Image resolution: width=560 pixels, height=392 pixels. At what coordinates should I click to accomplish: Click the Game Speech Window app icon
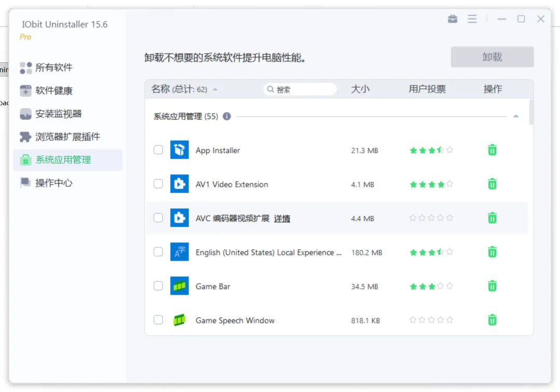179,320
